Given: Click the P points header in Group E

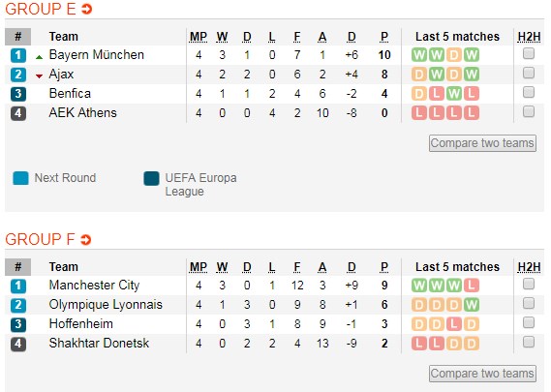Looking at the screenshot, I should 384,37.
